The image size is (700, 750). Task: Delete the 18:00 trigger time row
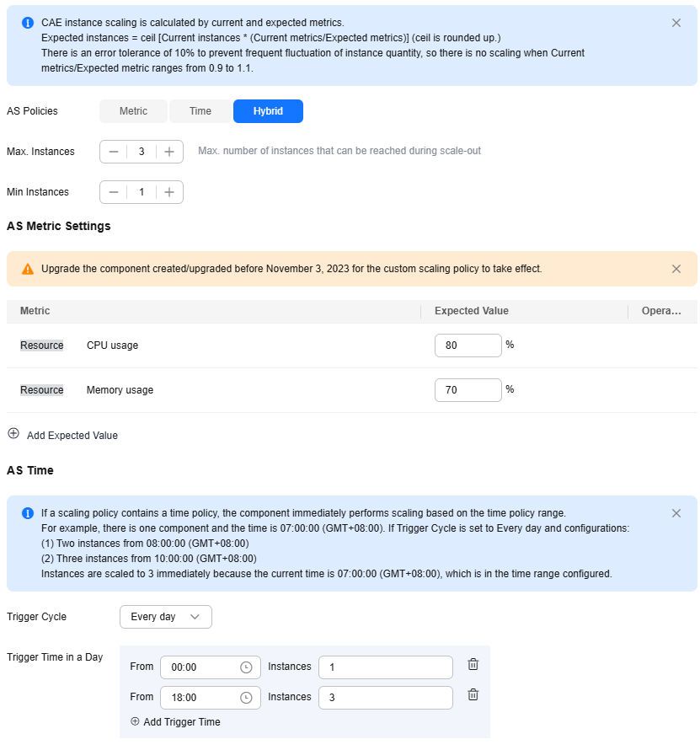[x=473, y=695]
